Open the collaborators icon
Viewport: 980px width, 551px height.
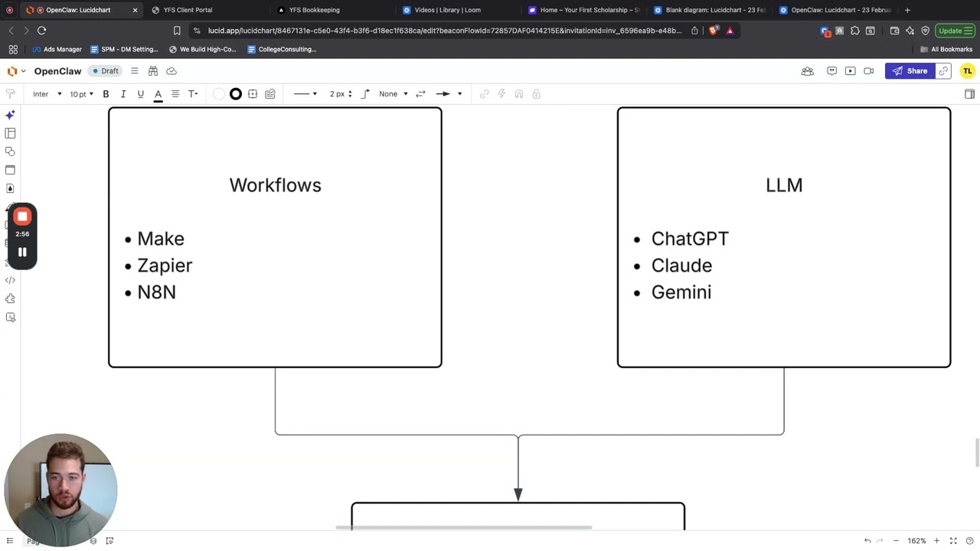pos(807,71)
